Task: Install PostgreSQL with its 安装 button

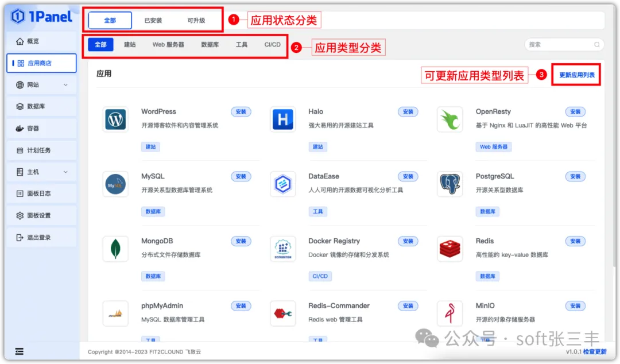Action: coord(575,176)
